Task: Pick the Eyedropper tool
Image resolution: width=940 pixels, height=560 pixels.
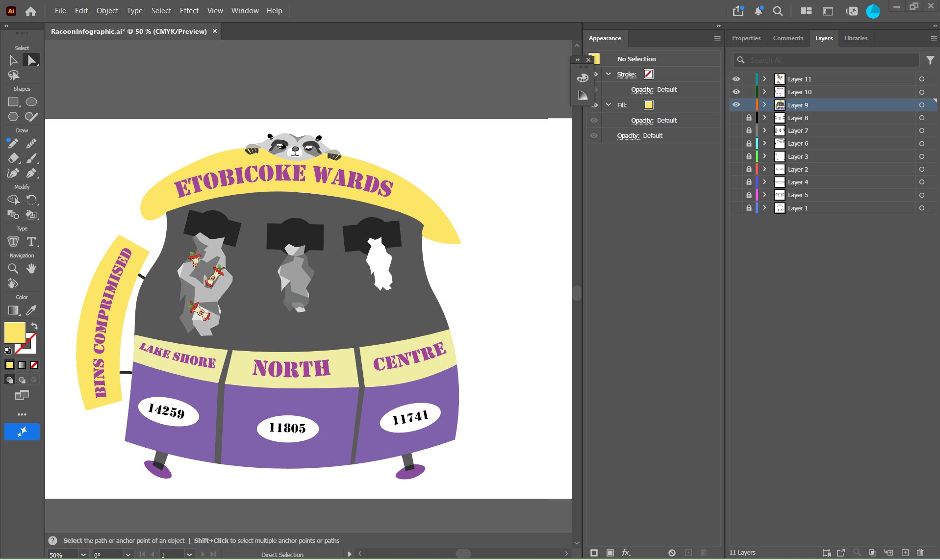Action: 31,310
